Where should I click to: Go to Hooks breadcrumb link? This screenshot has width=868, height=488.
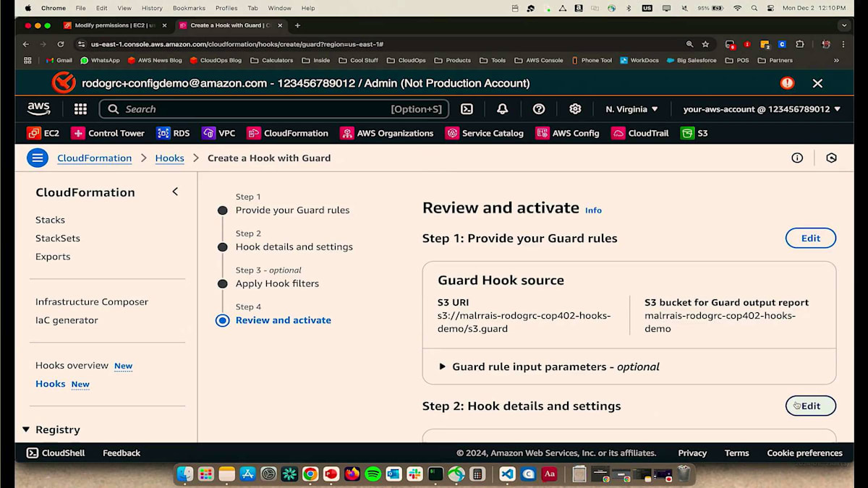pyautogui.click(x=170, y=158)
